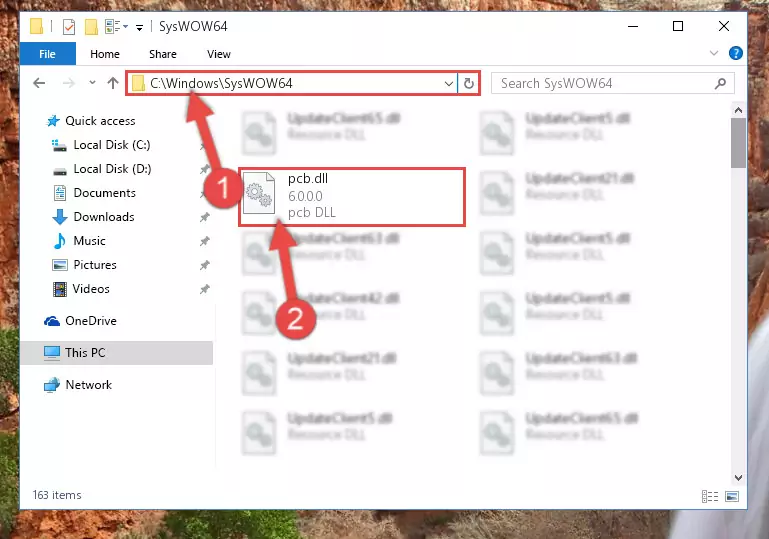The height and width of the screenshot is (539, 769).
Task: Close the SysWOW64 window
Action: click(x=723, y=26)
